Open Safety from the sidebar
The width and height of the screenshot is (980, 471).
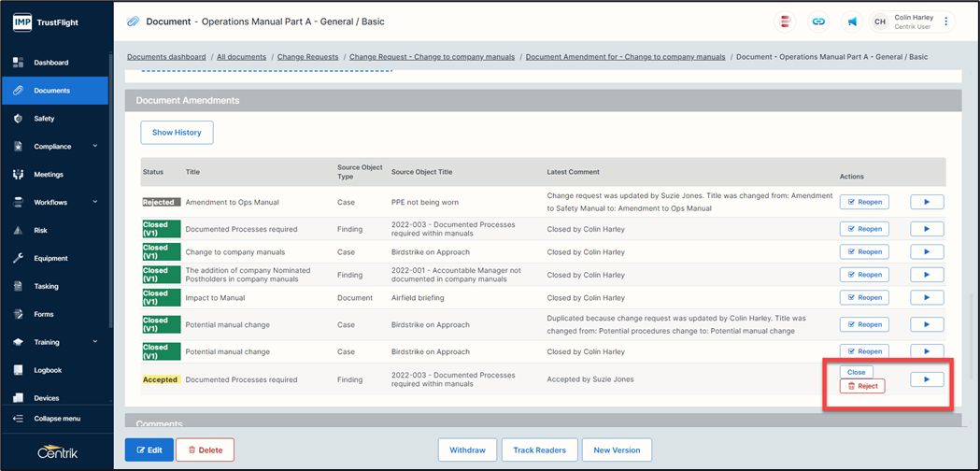click(44, 119)
